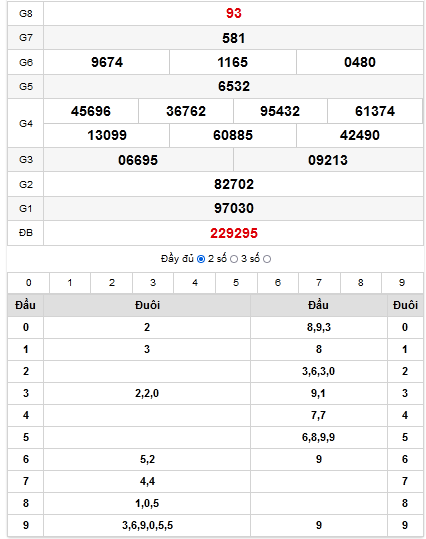
Task: Click digit filter tab 3
Action: coord(153,283)
